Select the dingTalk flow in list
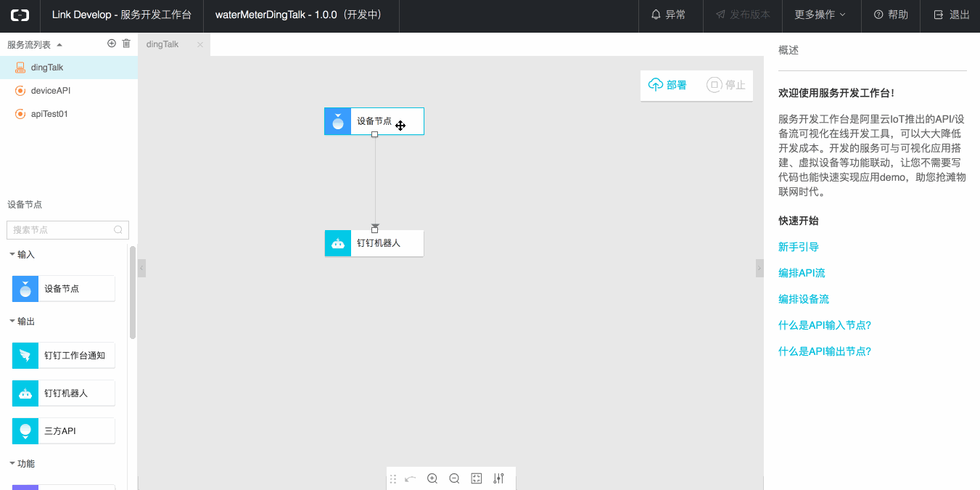980x490 pixels. [x=69, y=68]
